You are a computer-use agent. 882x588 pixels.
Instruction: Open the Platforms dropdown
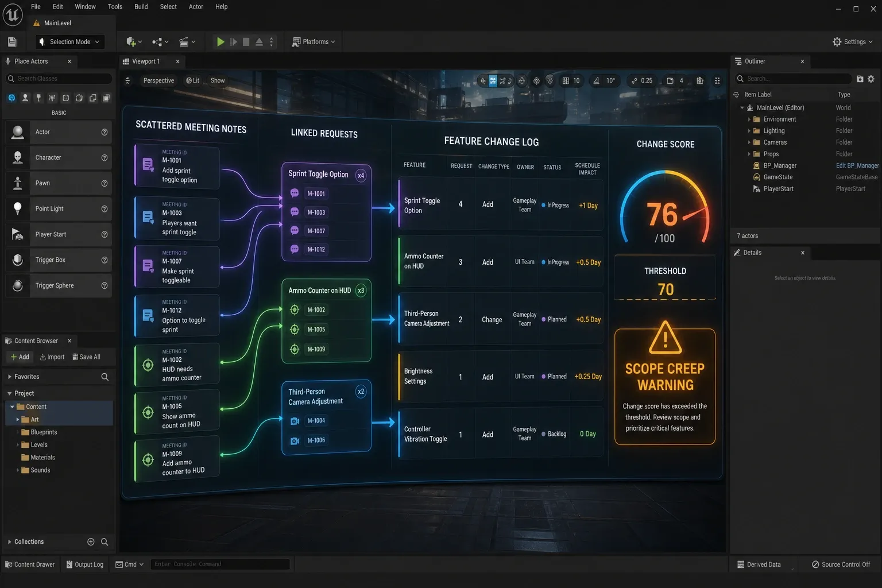point(314,42)
